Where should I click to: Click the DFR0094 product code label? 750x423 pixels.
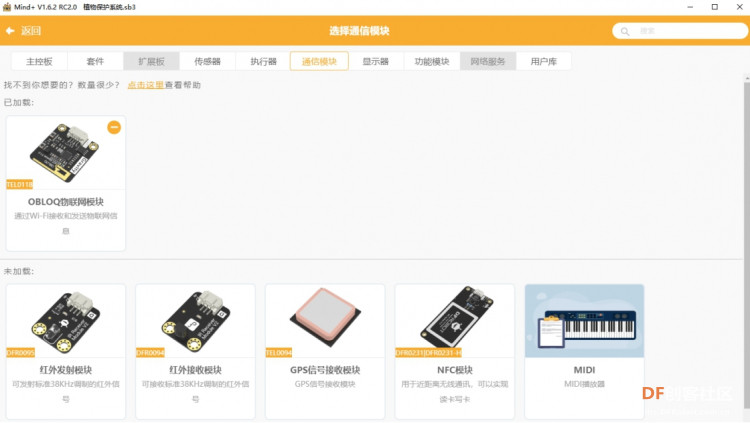coord(150,353)
